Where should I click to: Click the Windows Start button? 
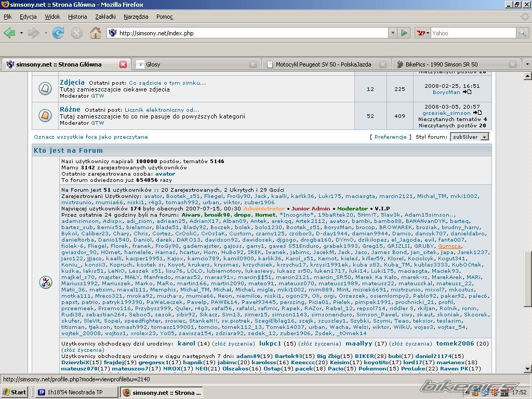click(x=15, y=392)
